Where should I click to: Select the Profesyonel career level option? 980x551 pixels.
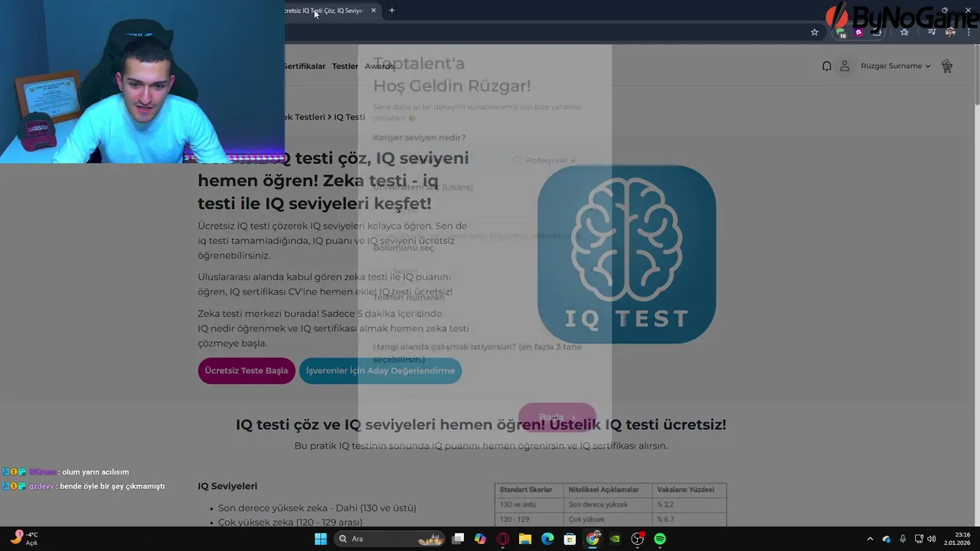[546, 160]
